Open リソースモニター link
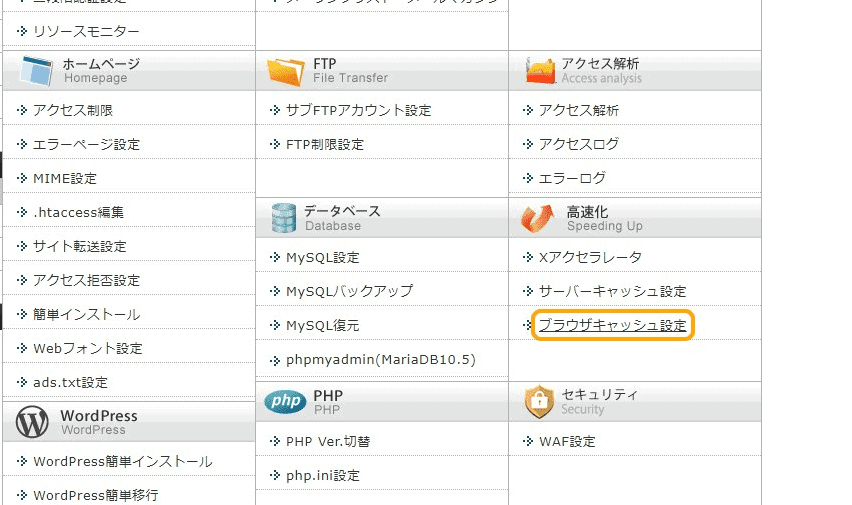 [86, 32]
